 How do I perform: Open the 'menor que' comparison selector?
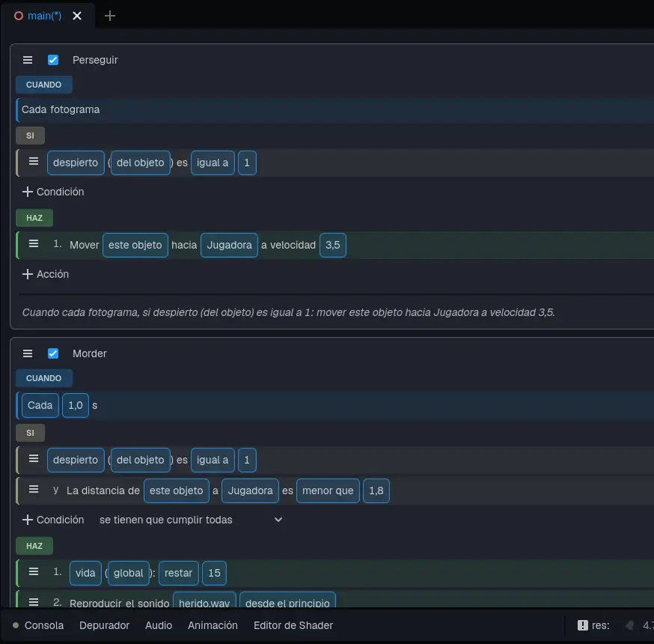point(328,490)
